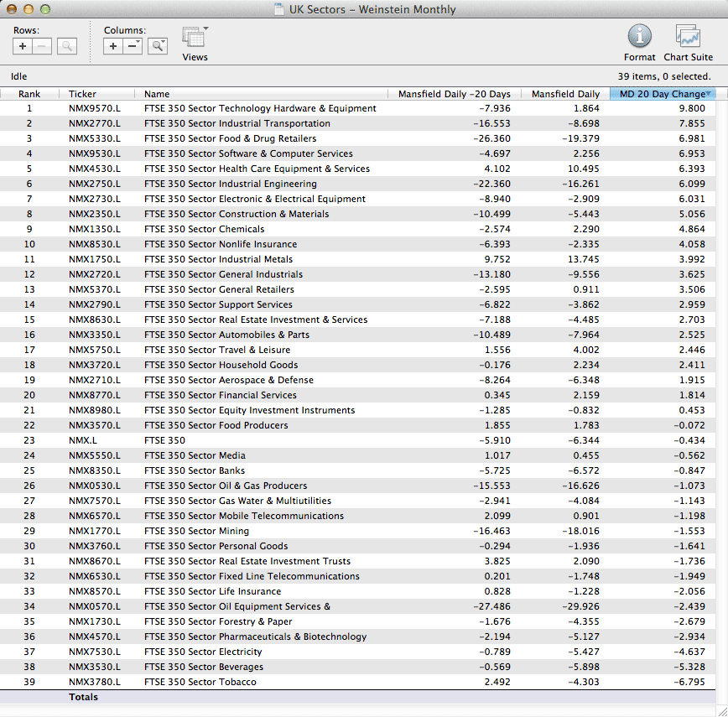The width and height of the screenshot is (728, 717).
Task: Sort by the Rank column header
Action: click(29, 94)
